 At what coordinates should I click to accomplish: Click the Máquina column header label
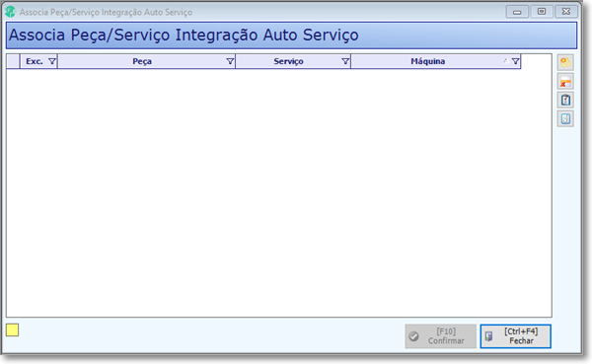click(428, 61)
